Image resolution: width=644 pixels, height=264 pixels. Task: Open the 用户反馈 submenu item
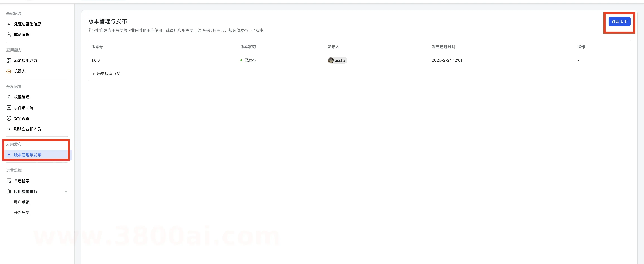coord(22,202)
